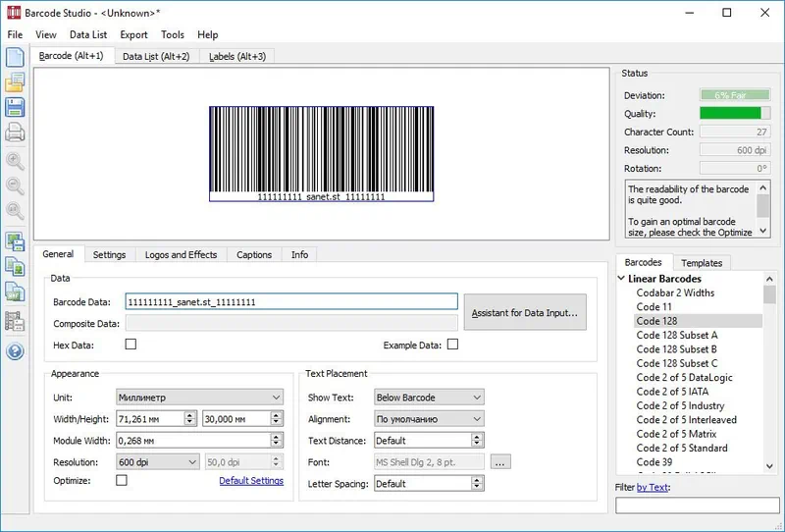Open the Export menu
This screenshot has height=532, width=785.
click(x=133, y=34)
